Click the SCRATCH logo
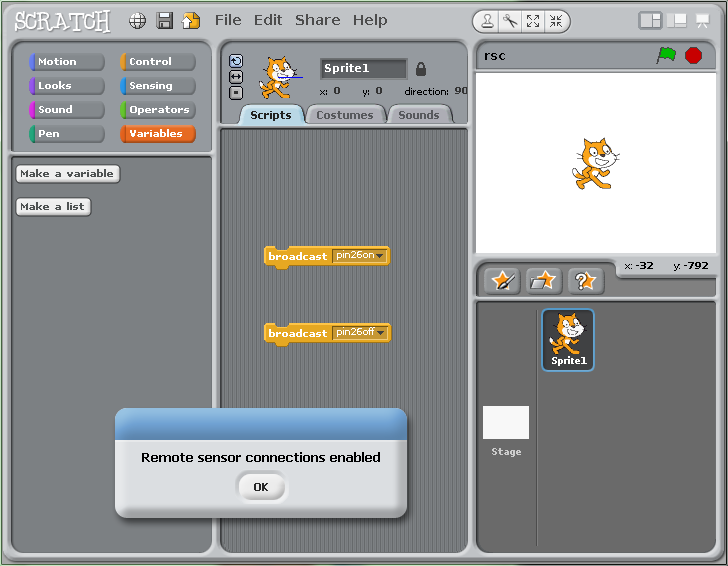Image resolution: width=728 pixels, height=566 pixels. click(62, 21)
